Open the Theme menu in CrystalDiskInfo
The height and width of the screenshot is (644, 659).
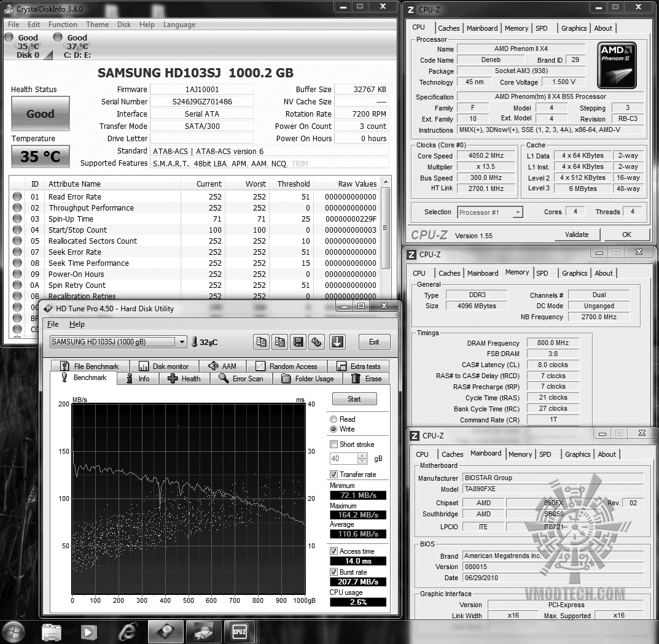click(x=97, y=25)
